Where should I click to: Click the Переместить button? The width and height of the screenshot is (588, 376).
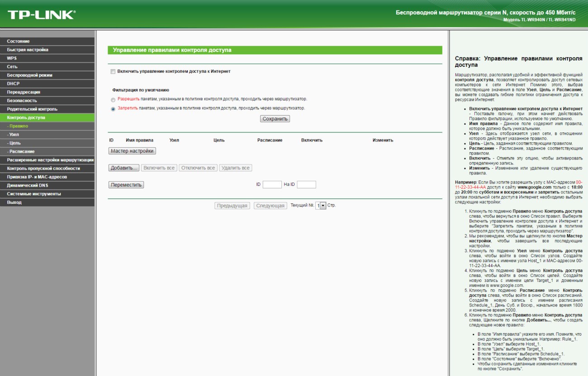[x=126, y=185]
